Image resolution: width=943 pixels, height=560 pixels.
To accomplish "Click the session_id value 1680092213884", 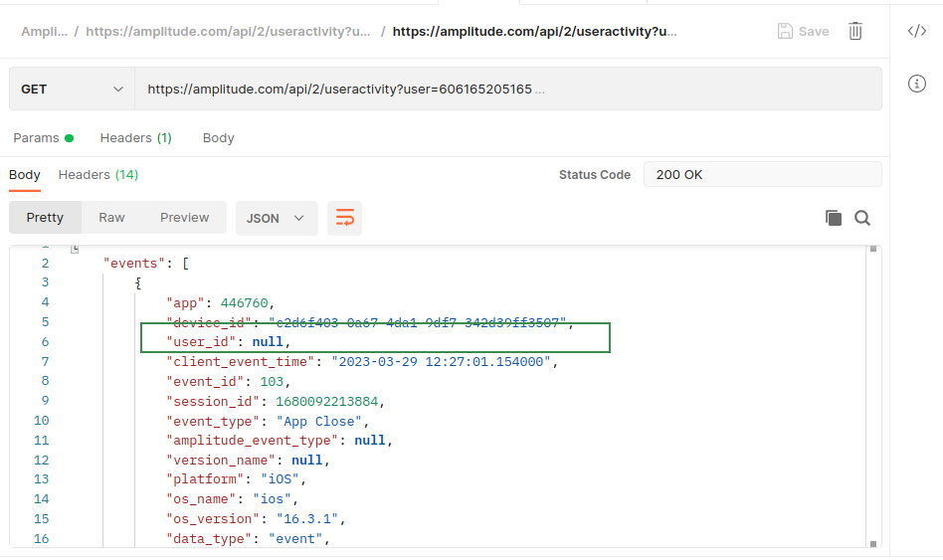I will pos(326,401).
